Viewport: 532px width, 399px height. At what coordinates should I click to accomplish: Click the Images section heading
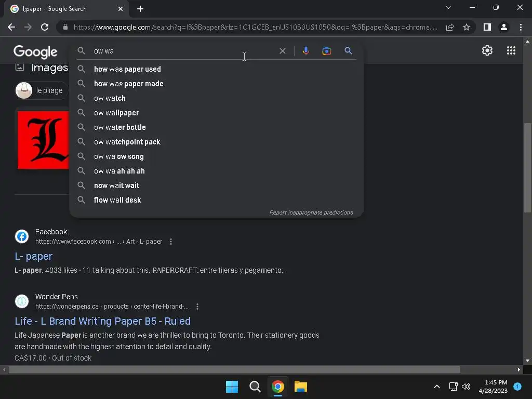point(49,68)
